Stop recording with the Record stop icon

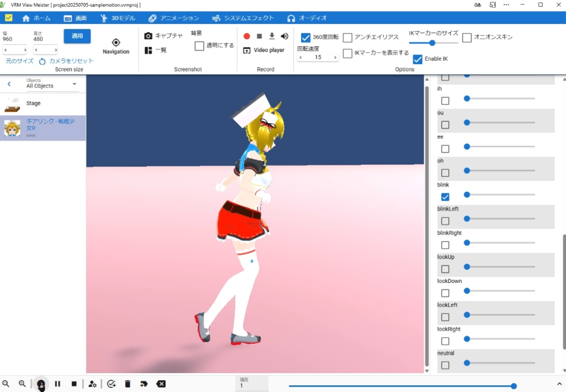259,36
